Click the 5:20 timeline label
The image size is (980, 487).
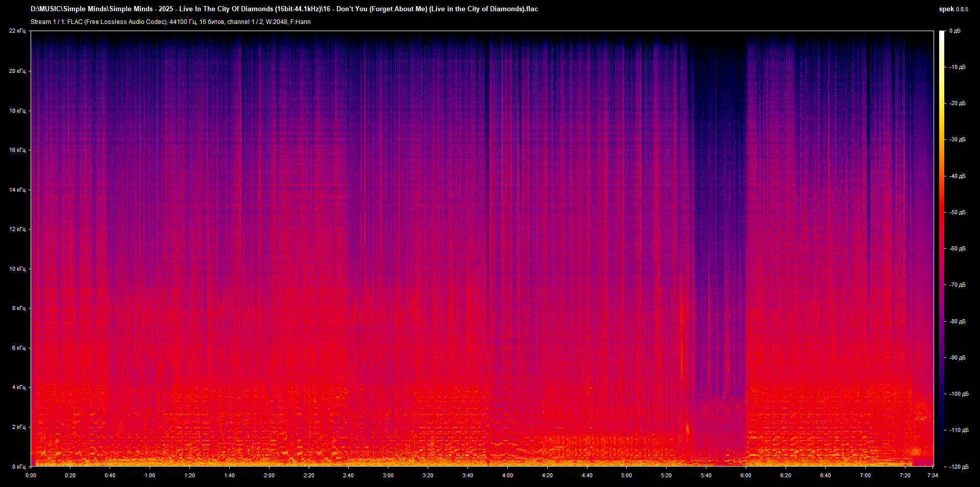[x=667, y=475]
